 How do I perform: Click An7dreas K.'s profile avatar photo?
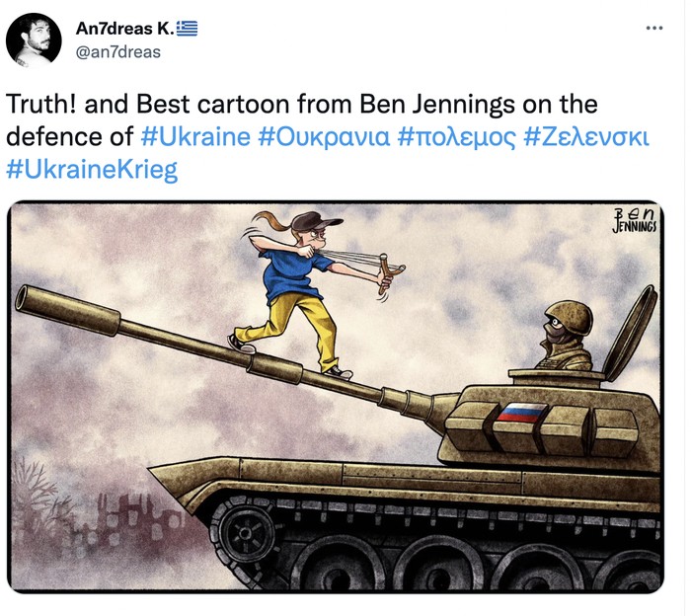pyautogui.click(x=34, y=40)
